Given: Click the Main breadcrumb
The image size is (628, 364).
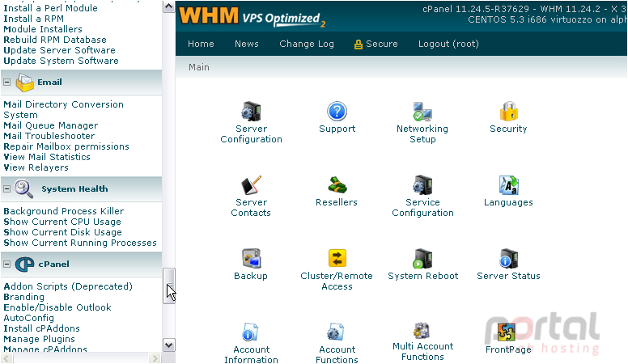Looking at the screenshot, I should 199,67.
